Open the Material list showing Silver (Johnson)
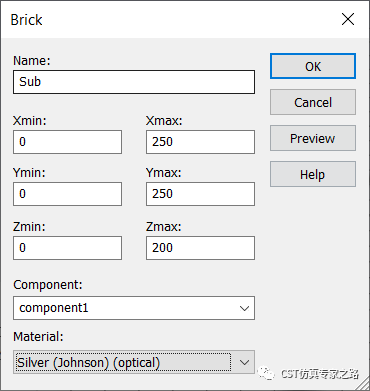This screenshot has height=391, width=370. click(134, 362)
